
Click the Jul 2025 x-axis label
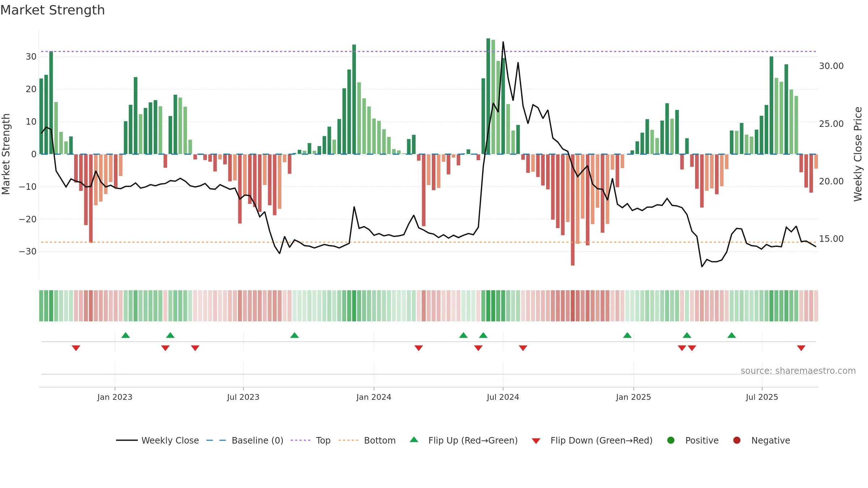[x=762, y=397]
